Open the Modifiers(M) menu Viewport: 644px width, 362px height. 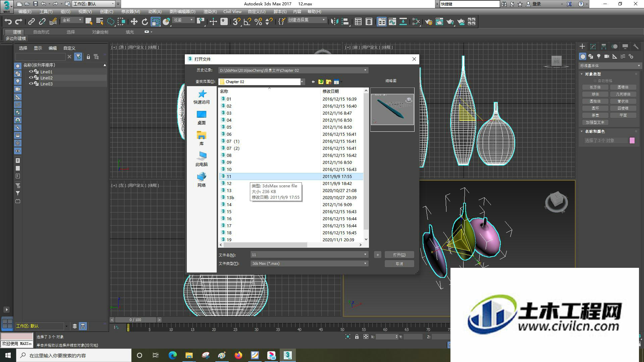click(x=130, y=12)
